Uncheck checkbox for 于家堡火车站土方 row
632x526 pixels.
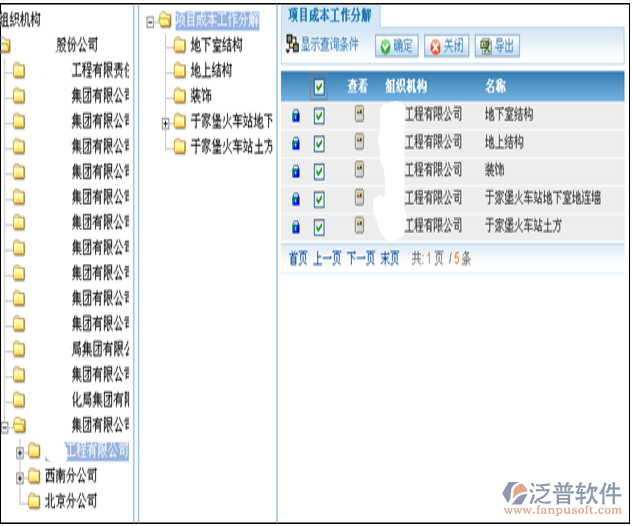(x=319, y=227)
